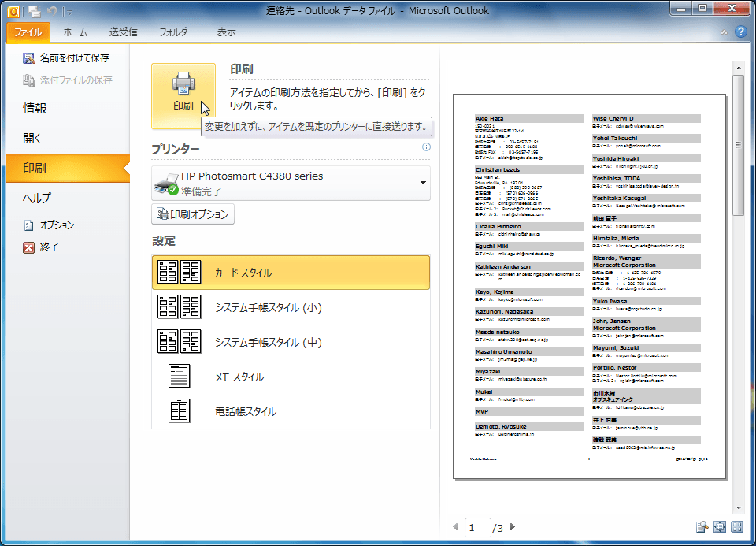Click 添付ファイルの保存 in the sidebar
The height and width of the screenshot is (546, 756).
click(x=68, y=80)
